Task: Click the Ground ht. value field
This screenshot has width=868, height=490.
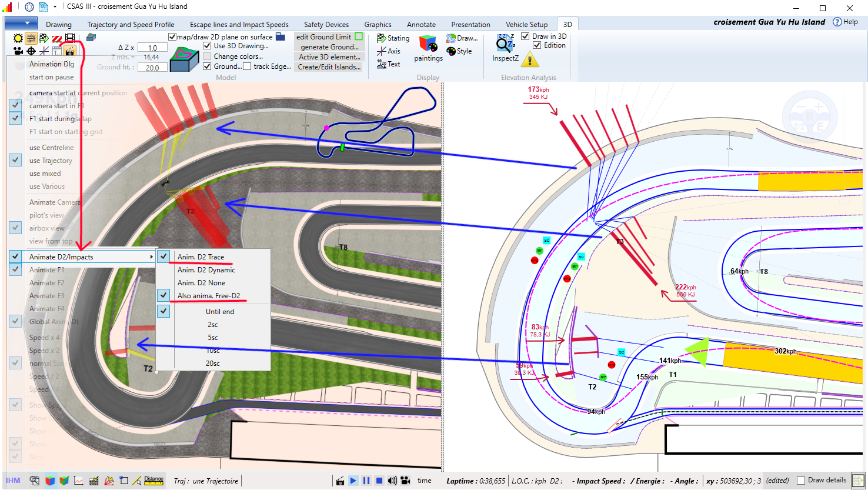Action: (x=152, y=67)
